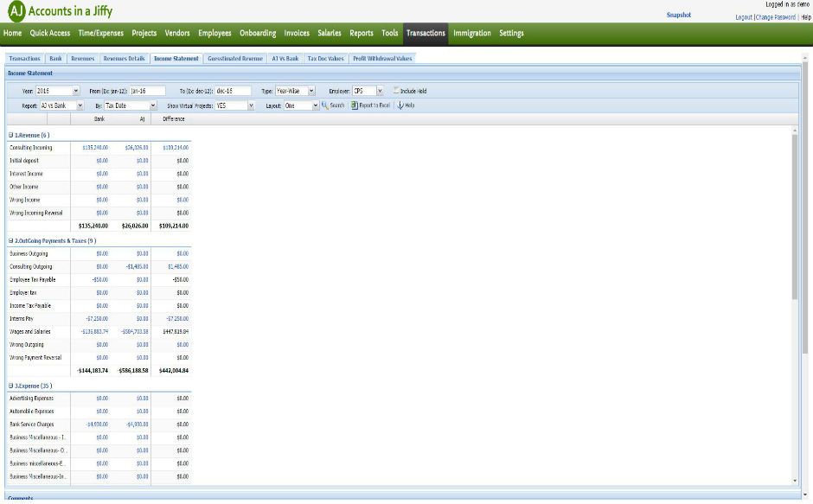
Task: Collapse the 1.Revenue section
Action: pyautogui.click(x=11, y=135)
